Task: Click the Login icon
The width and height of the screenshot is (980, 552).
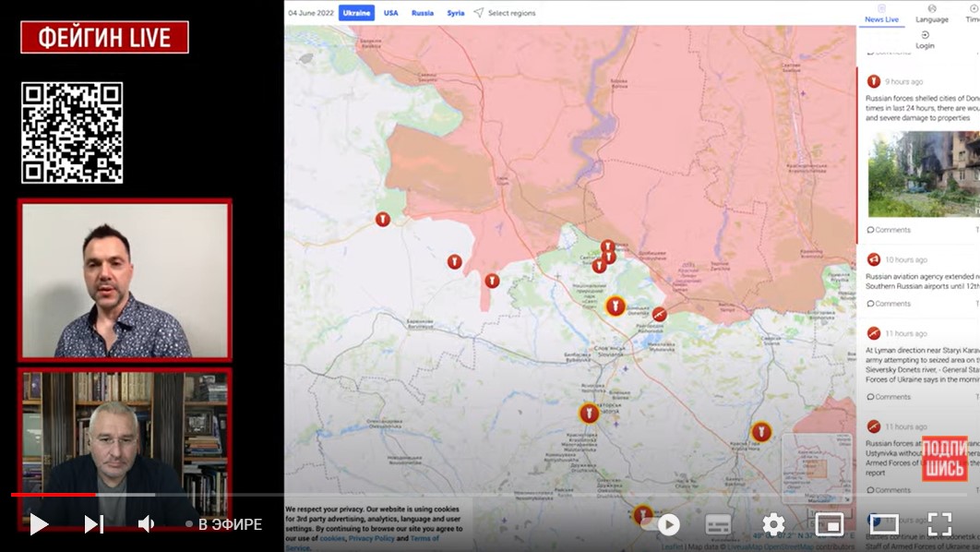Action: [925, 40]
